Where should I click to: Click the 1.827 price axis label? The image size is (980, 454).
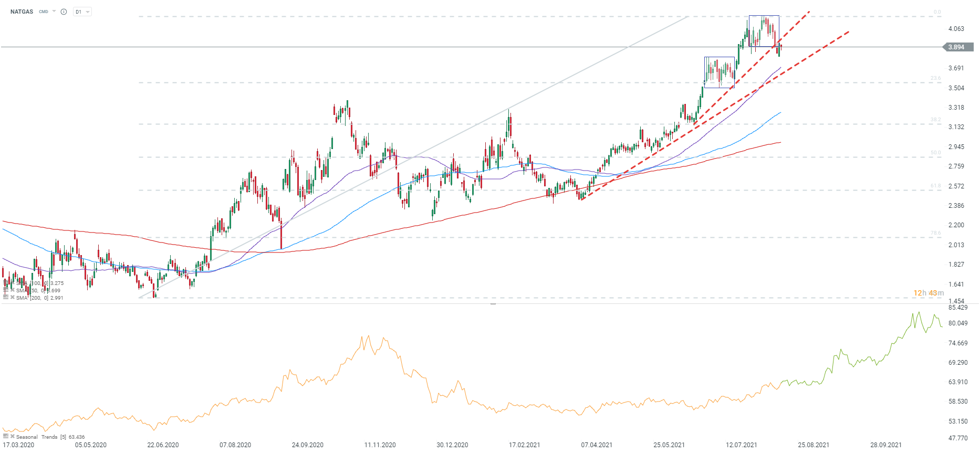[956, 265]
